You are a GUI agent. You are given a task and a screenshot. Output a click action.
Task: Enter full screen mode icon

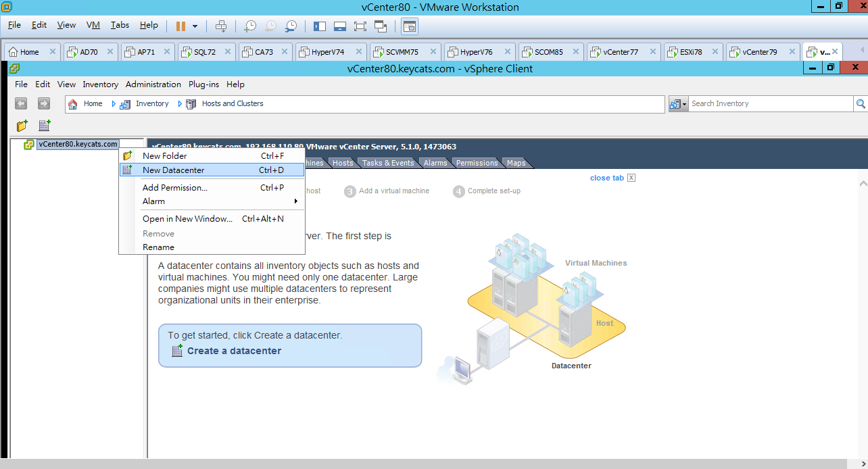(x=360, y=26)
